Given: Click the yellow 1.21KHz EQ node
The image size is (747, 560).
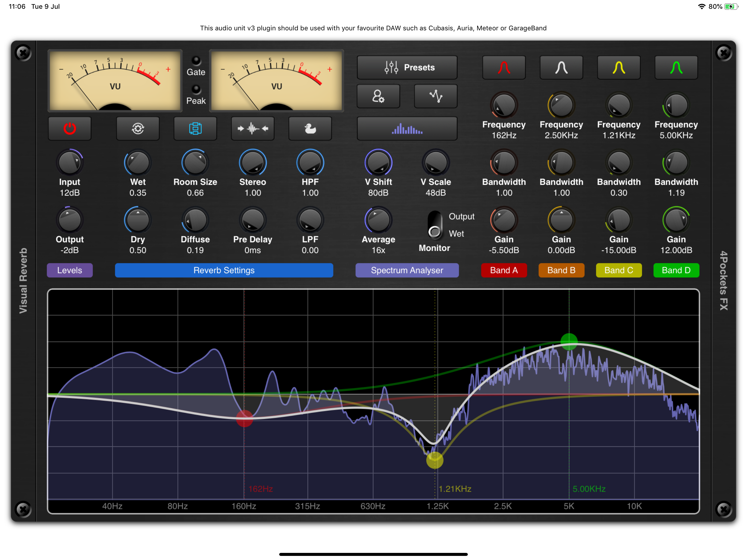Looking at the screenshot, I should click(x=435, y=460).
